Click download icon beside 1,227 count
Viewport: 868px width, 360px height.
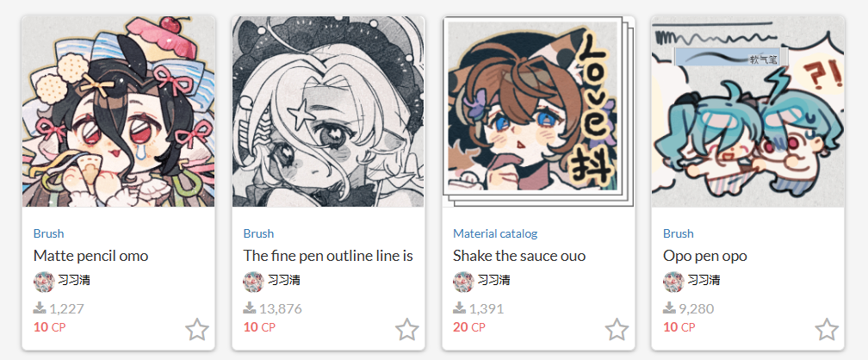40,308
